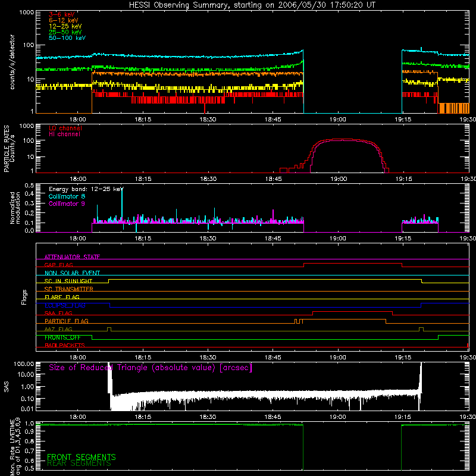This screenshot has height=476, width=476.
Task: Click the NON SOLAR EVENT flag label
Action: pyautogui.click(x=72, y=273)
